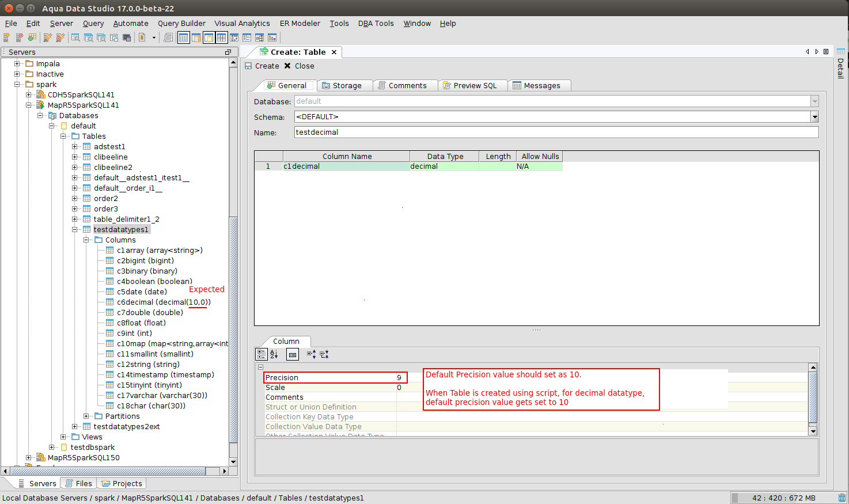Toggle the plain grid layout toolbar button
Image resolution: width=849 pixels, height=504 pixels.
pos(221,37)
